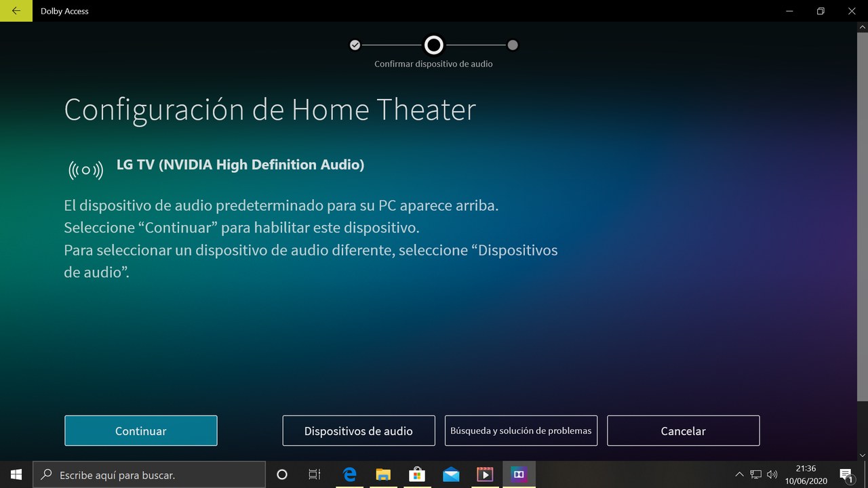Screen dimensions: 868x488
Task: Click the scrollbar down arrow
Action: click(x=863, y=455)
